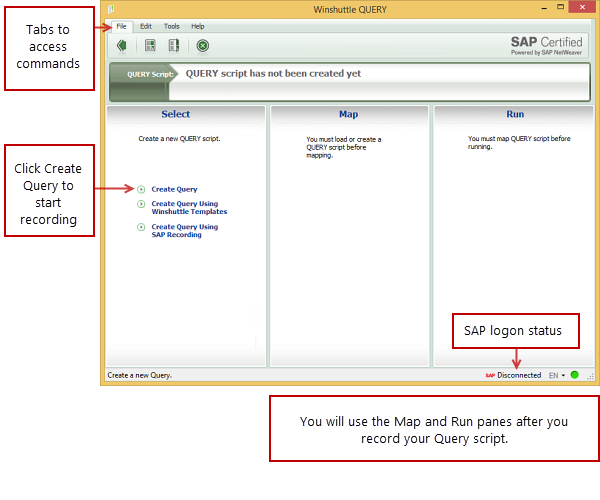Click the green back arrow toolbar icon
Screen dimensions: 600x500
pyautogui.click(x=122, y=46)
